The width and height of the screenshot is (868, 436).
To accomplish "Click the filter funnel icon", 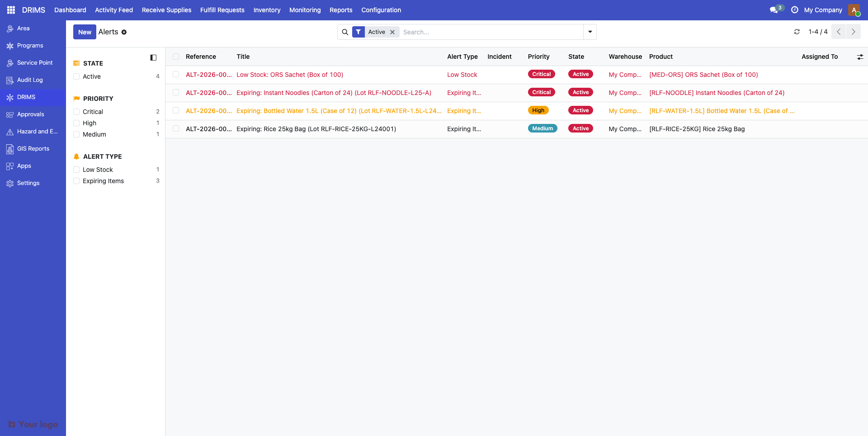I will pos(358,32).
